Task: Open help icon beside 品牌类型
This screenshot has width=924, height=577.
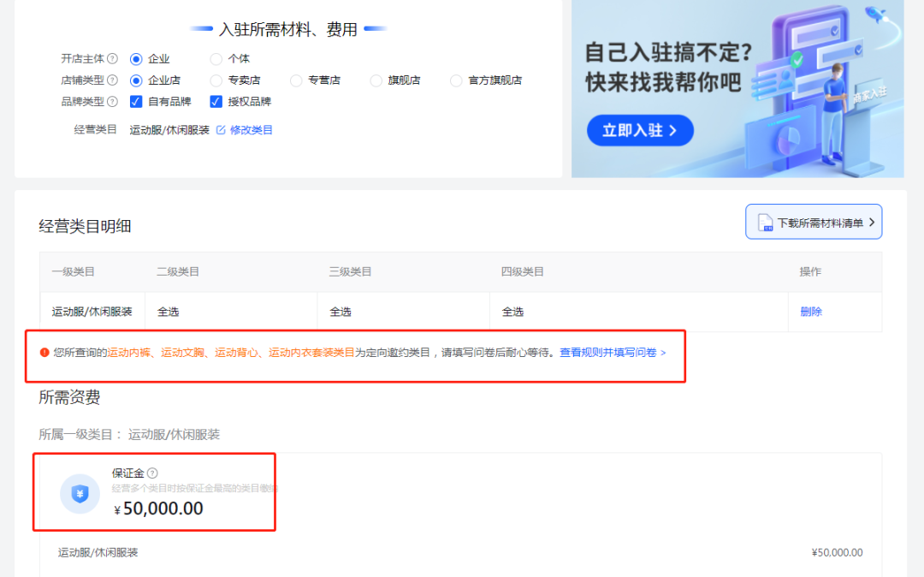Action: pyautogui.click(x=113, y=101)
